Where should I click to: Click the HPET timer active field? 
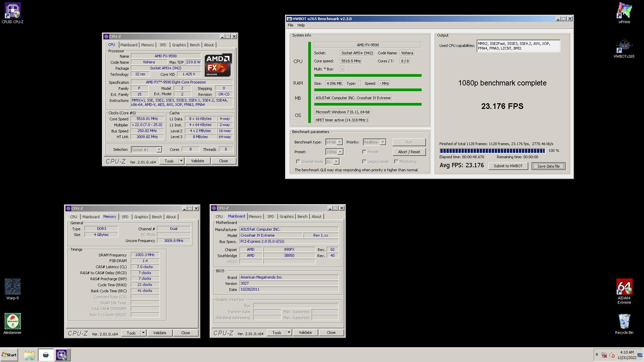(342, 120)
